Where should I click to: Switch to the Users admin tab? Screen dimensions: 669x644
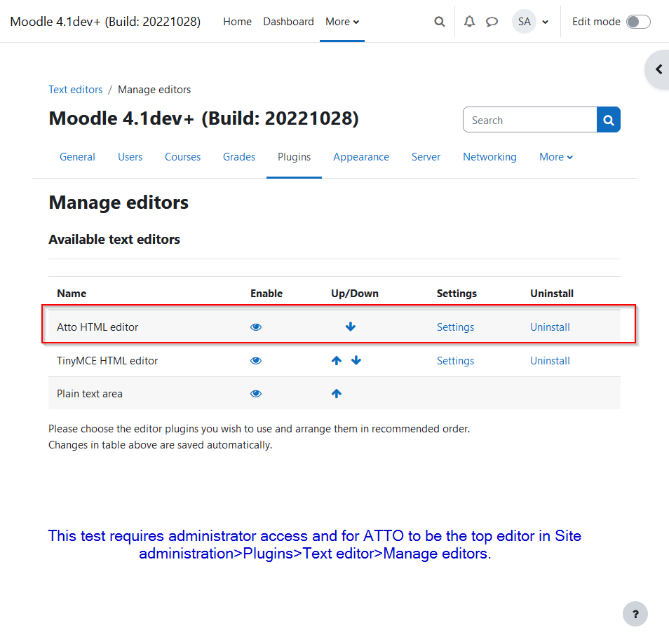pyautogui.click(x=130, y=157)
